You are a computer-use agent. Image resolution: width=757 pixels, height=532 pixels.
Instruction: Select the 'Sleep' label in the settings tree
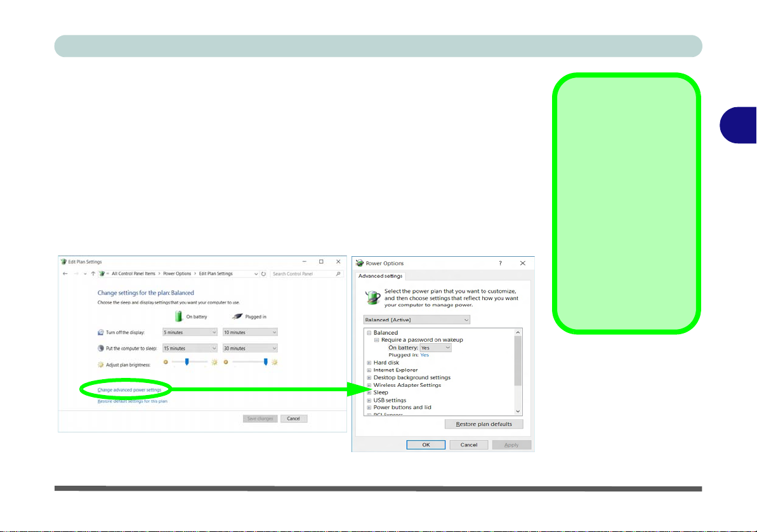[x=381, y=393]
